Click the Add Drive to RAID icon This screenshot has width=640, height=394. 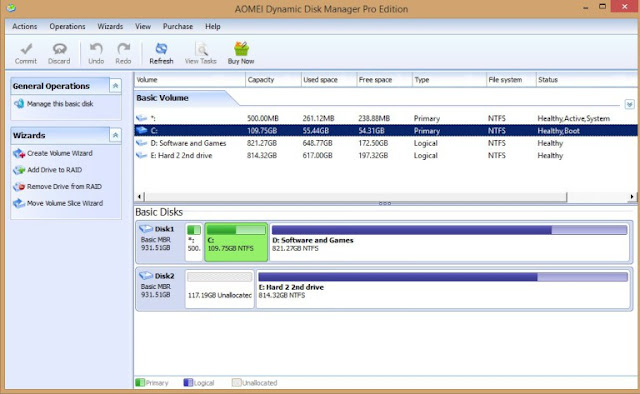[x=19, y=170]
